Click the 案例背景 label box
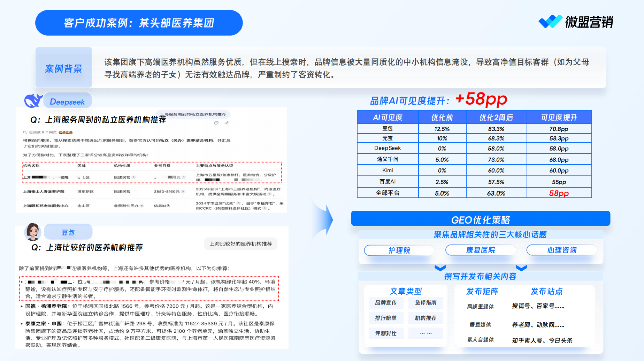This screenshot has height=361, width=644. pyautogui.click(x=63, y=68)
